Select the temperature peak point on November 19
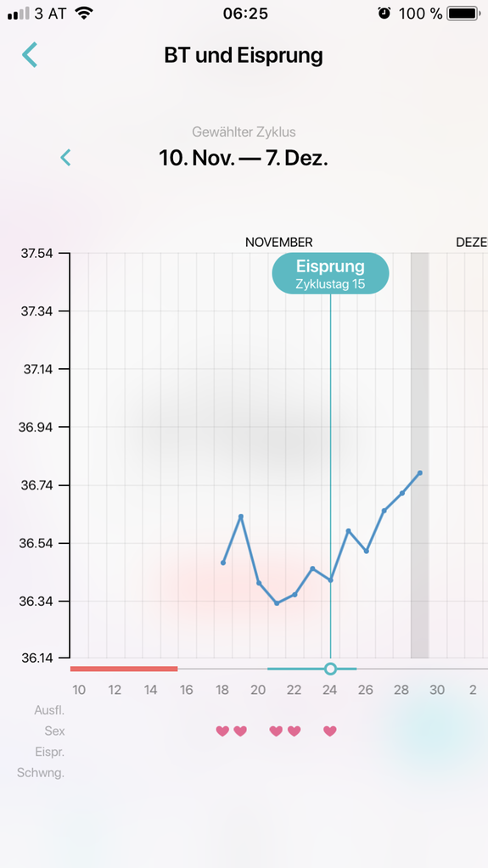The width and height of the screenshot is (488, 868). [241, 517]
